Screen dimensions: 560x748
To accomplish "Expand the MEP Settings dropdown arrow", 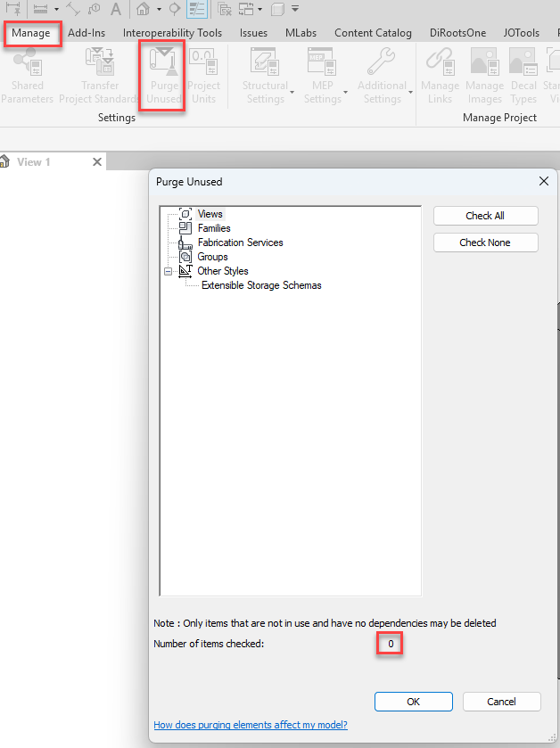I will pos(345,93).
